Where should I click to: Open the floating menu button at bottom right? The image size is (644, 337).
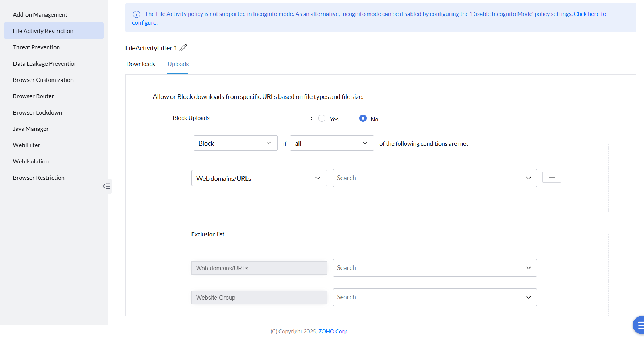point(640,325)
